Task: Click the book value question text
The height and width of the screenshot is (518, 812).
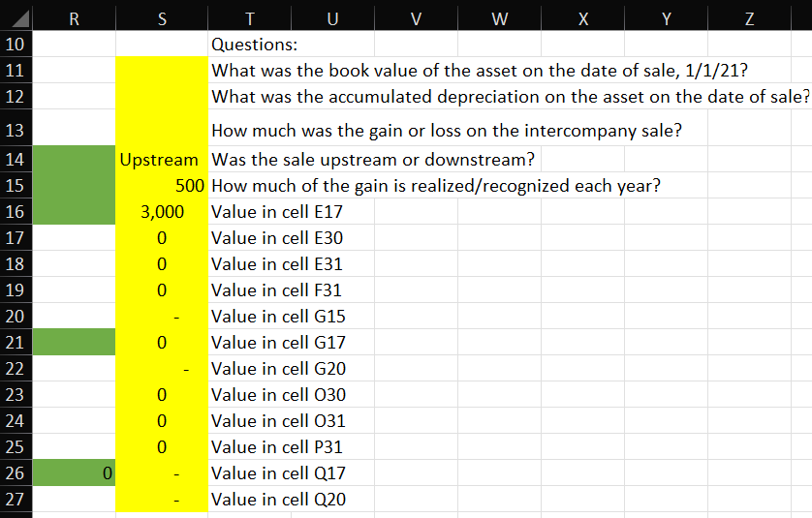Action: (480, 71)
